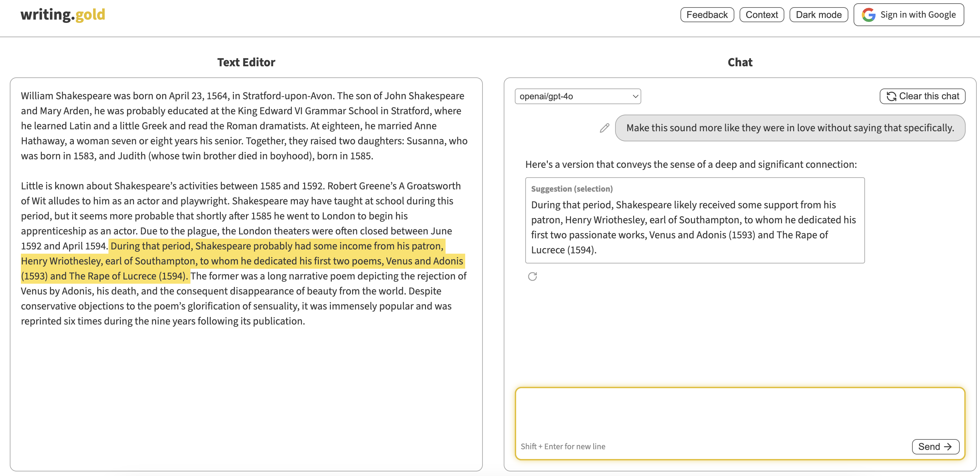Click the refresh icon in Clear chat

891,96
